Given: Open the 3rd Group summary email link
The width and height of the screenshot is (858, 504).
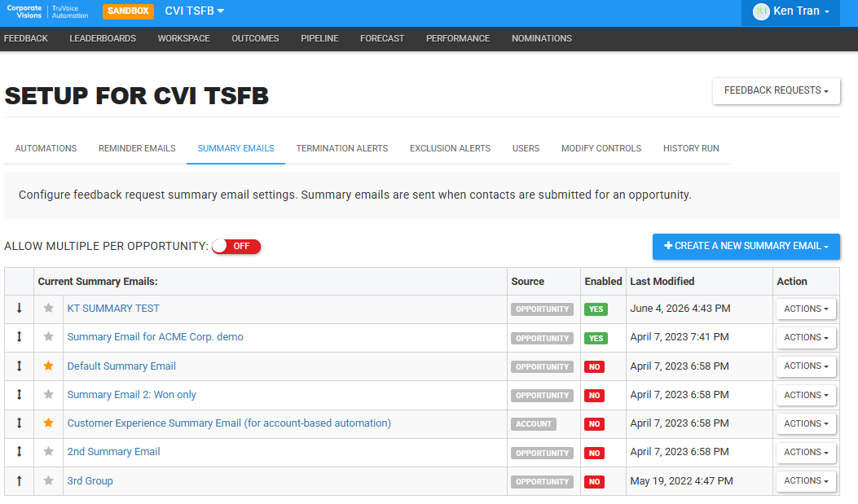Looking at the screenshot, I should click(x=90, y=481).
